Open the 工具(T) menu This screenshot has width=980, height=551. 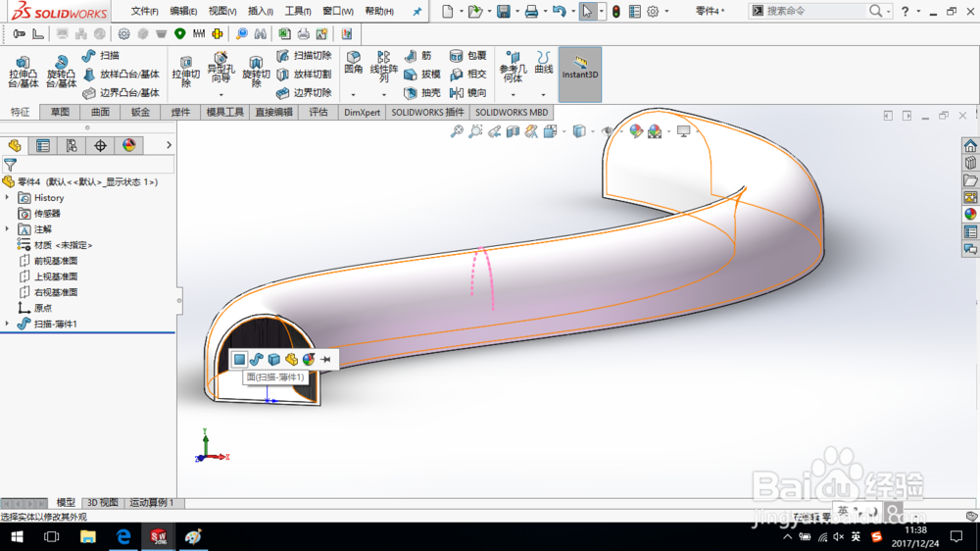click(298, 11)
